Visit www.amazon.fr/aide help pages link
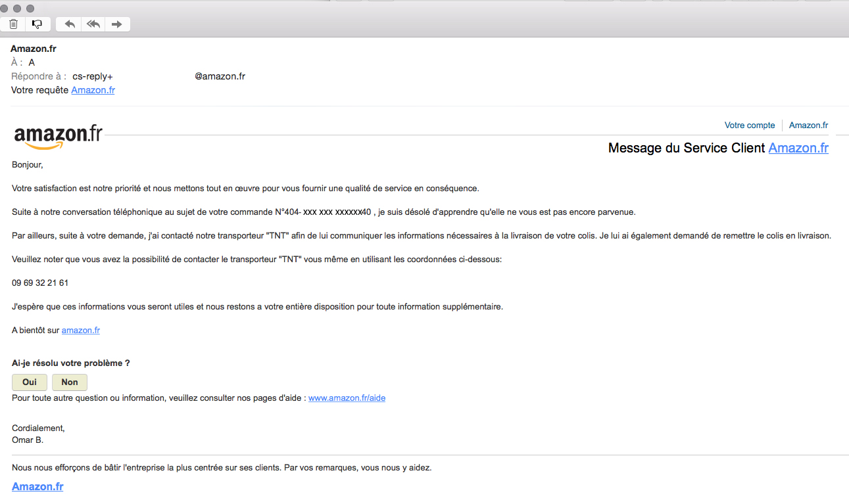The image size is (849, 504). point(347,398)
